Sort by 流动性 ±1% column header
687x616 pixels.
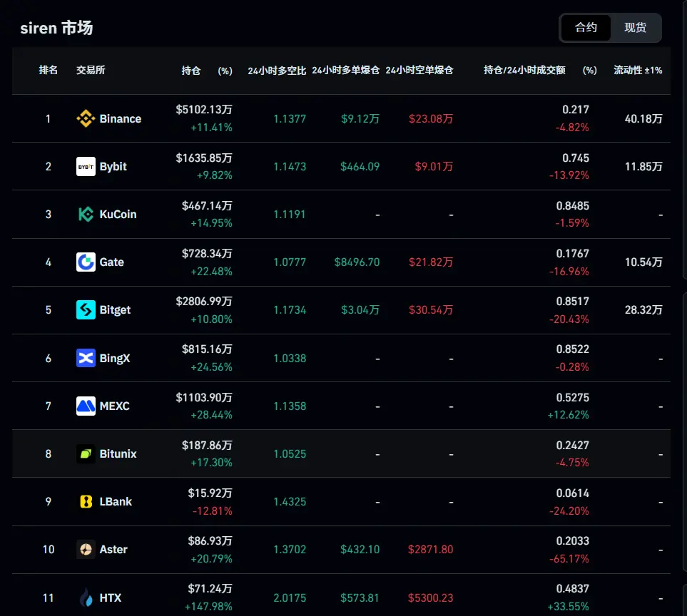(x=638, y=70)
